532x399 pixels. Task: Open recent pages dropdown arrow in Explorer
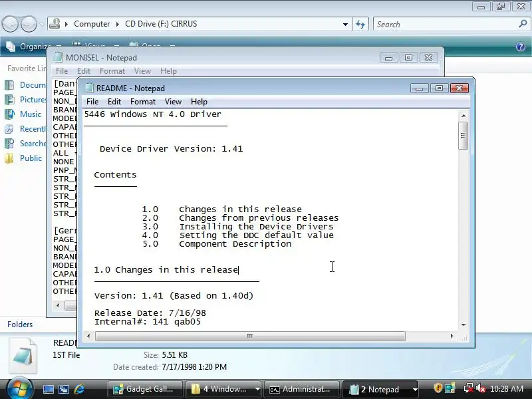point(42,24)
